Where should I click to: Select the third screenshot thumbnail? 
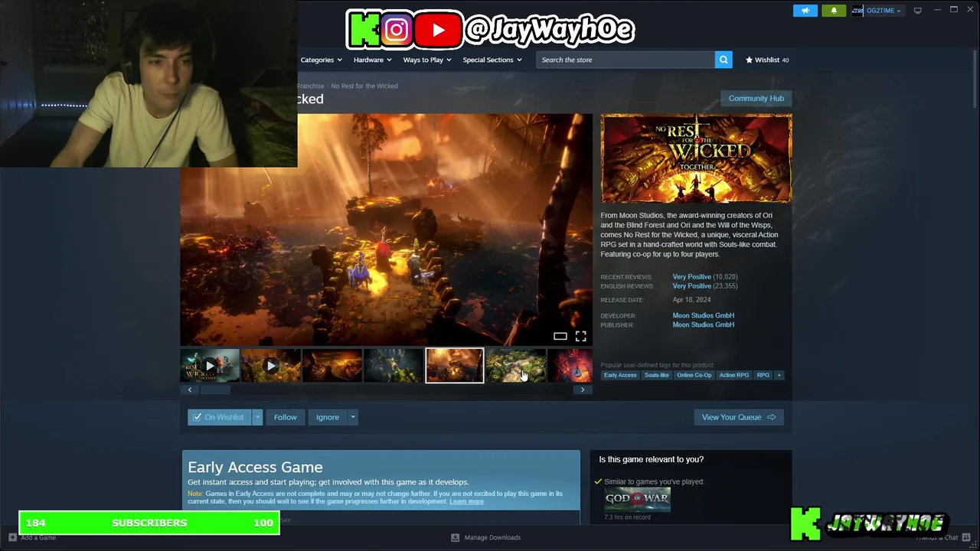click(x=332, y=366)
